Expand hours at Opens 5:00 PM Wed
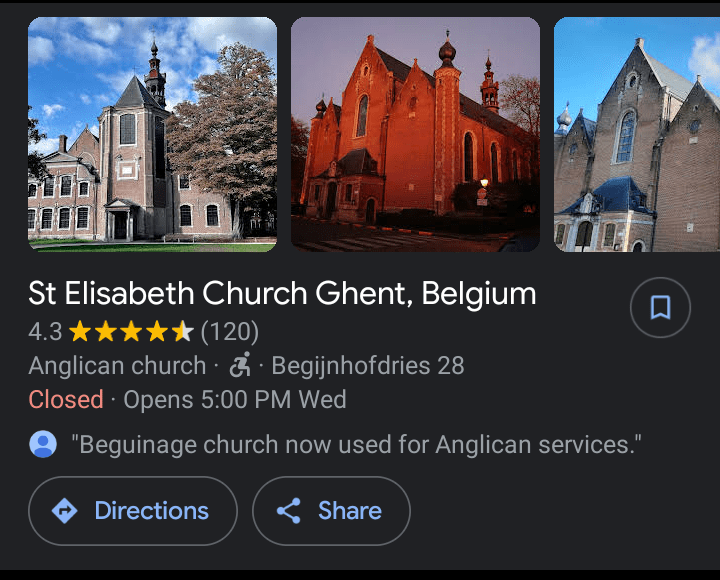Image resolution: width=720 pixels, height=580 pixels. (x=235, y=400)
